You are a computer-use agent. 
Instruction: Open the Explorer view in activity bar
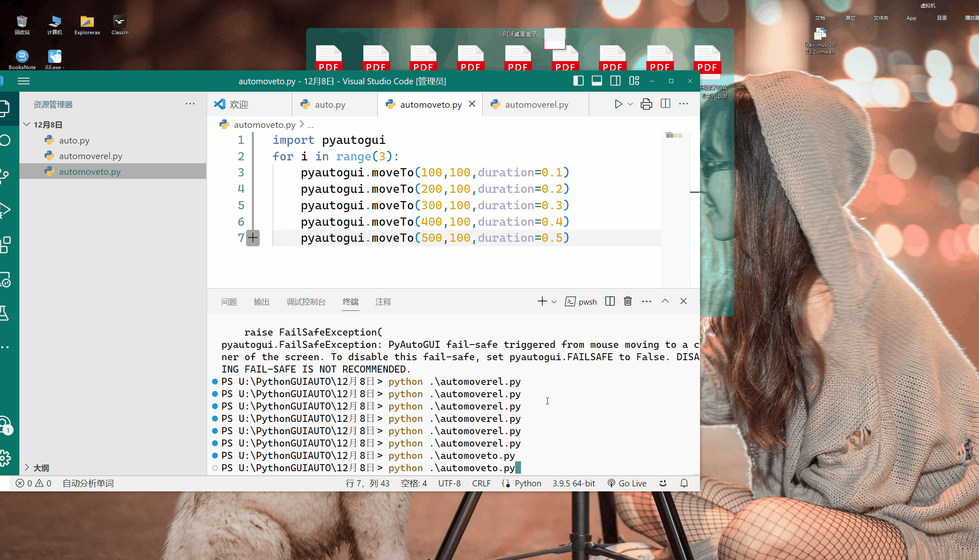click(x=5, y=109)
